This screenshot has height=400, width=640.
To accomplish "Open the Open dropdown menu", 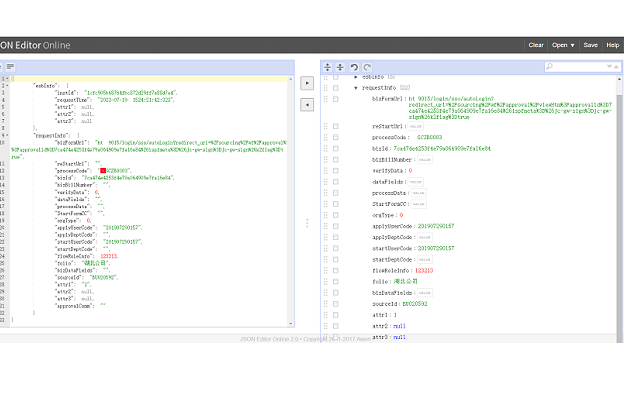I will [563, 45].
